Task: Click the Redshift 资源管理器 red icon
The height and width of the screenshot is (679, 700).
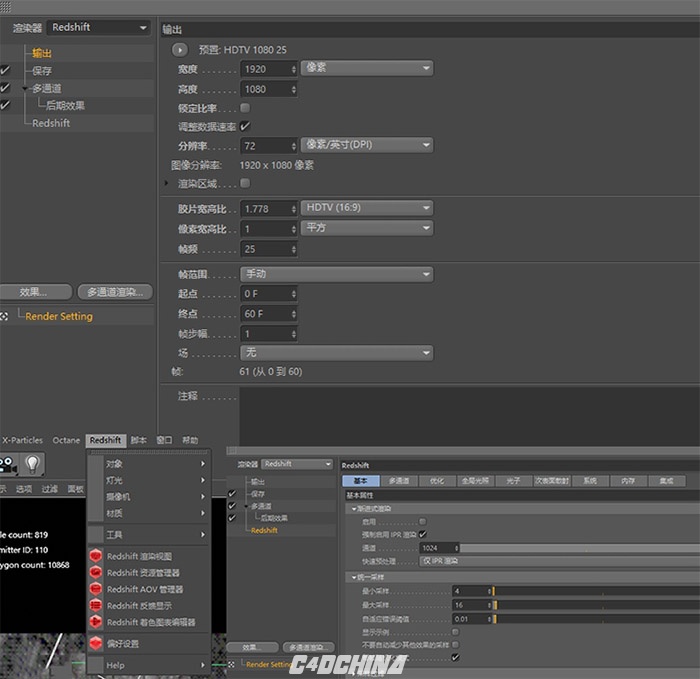Action: tap(96, 572)
